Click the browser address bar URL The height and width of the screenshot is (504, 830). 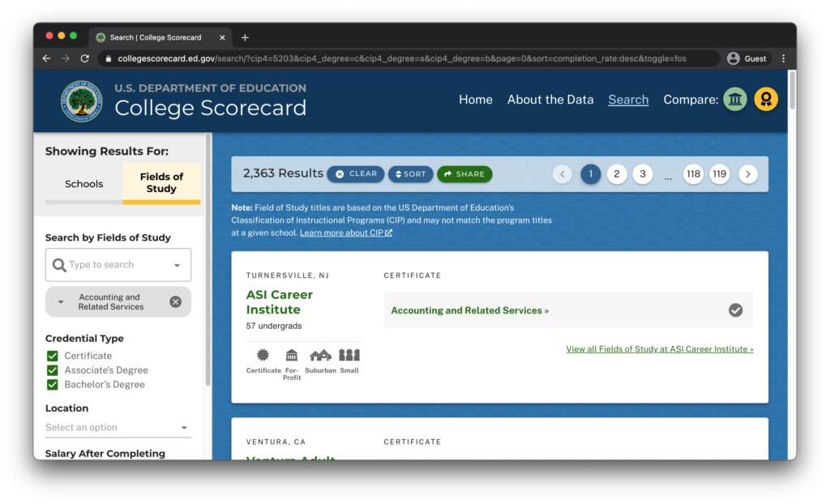point(402,59)
